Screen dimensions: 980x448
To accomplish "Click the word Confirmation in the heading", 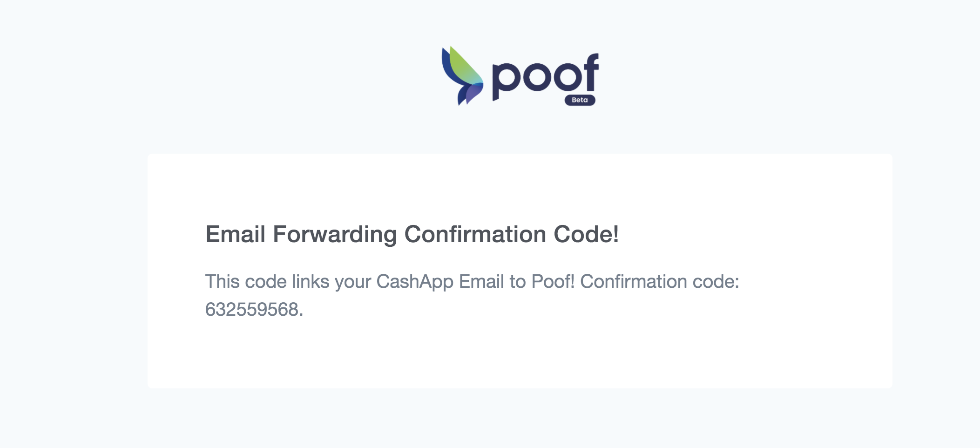I will [x=475, y=234].
